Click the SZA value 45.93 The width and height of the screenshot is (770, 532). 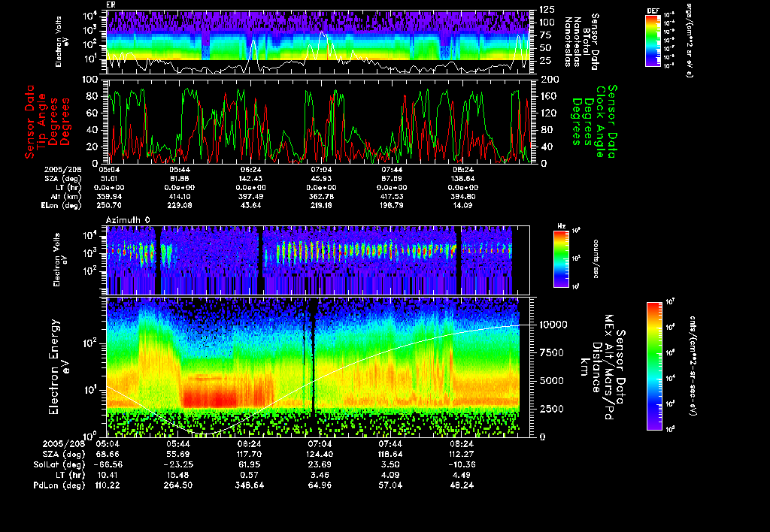pyautogui.click(x=320, y=179)
